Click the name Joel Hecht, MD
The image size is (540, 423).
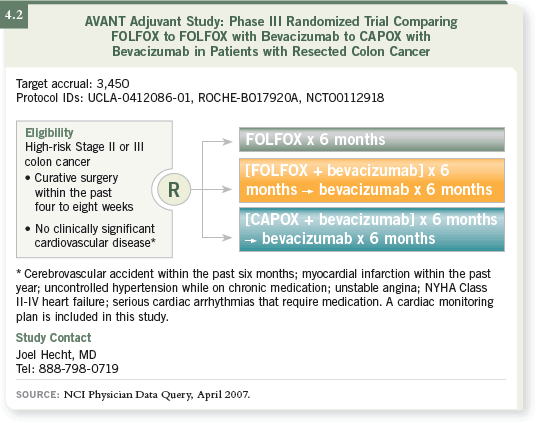[x=56, y=354]
